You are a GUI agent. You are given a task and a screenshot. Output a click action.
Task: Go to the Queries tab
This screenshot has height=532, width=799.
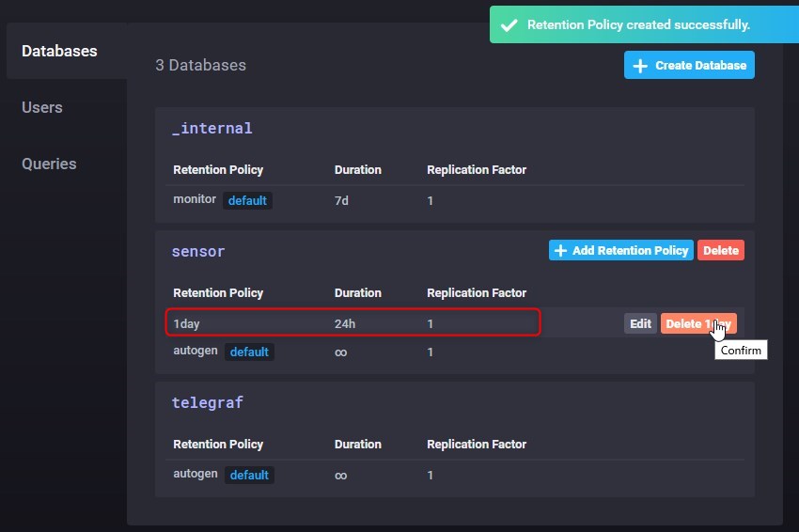49,164
